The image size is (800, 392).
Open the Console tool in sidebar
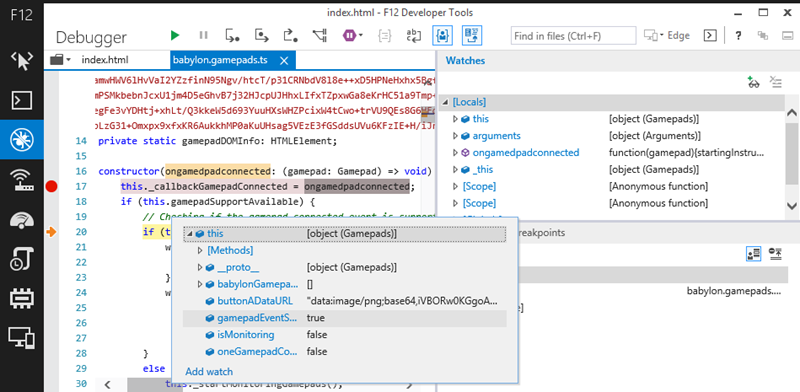[22, 101]
